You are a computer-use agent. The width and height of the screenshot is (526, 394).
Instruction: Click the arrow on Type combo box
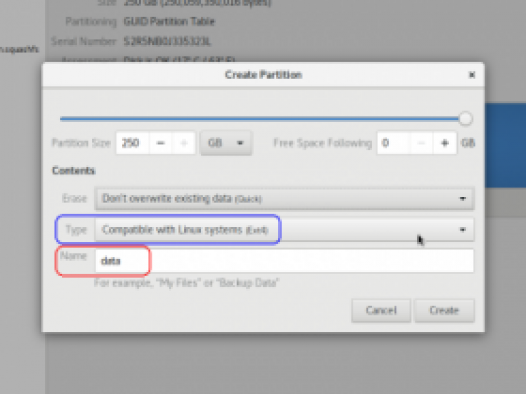[463, 230]
